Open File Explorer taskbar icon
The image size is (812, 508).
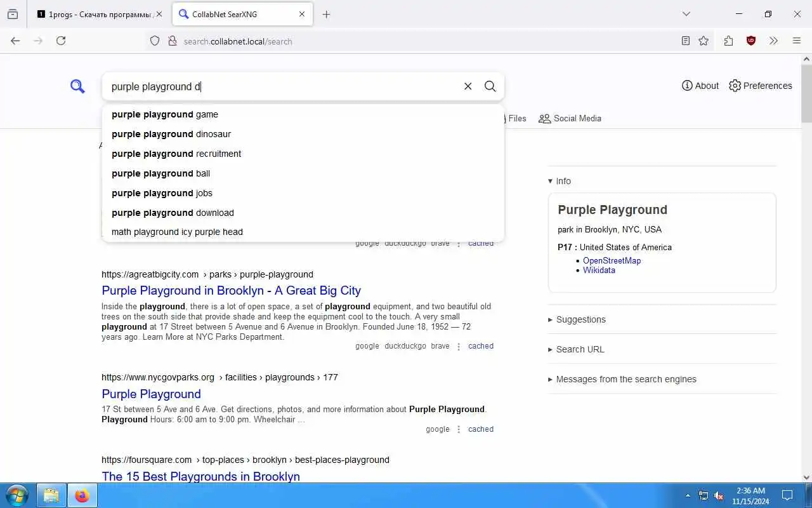coord(51,495)
